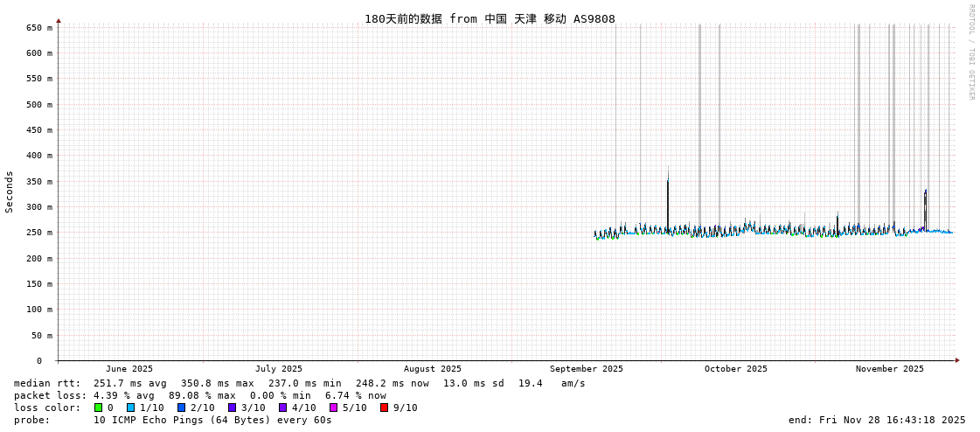Click the graph title mentioning AS9808
980x432 pixels.
coord(490,18)
